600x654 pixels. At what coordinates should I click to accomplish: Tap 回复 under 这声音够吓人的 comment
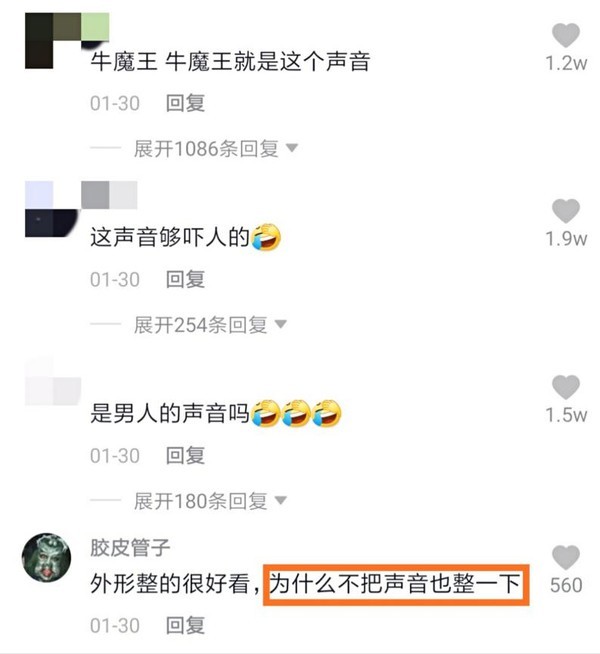[185, 279]
